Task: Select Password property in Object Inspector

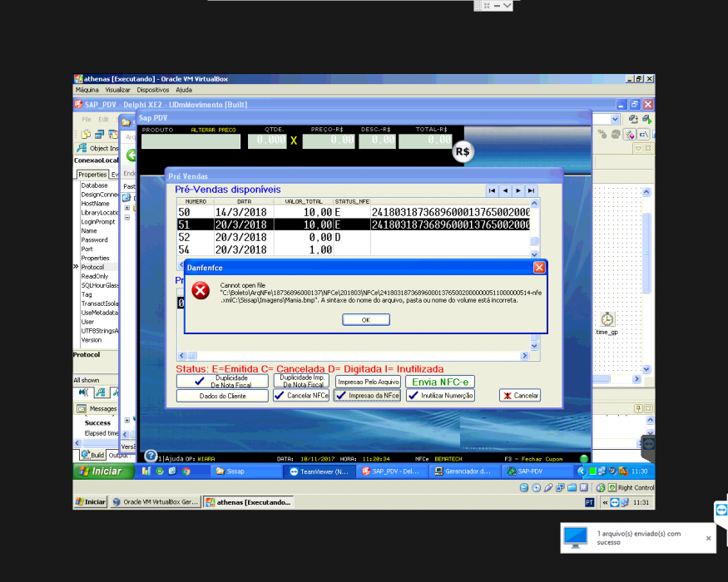Action: (94, 240)
